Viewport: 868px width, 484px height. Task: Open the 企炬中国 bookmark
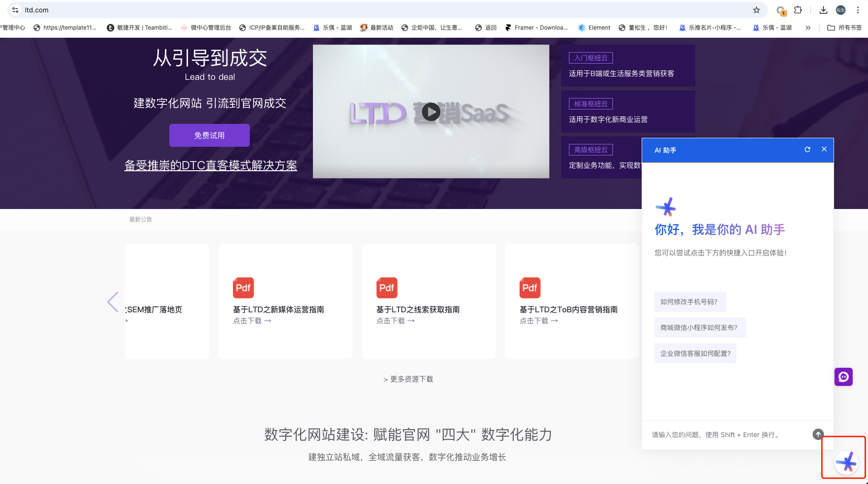pos(432,28)
